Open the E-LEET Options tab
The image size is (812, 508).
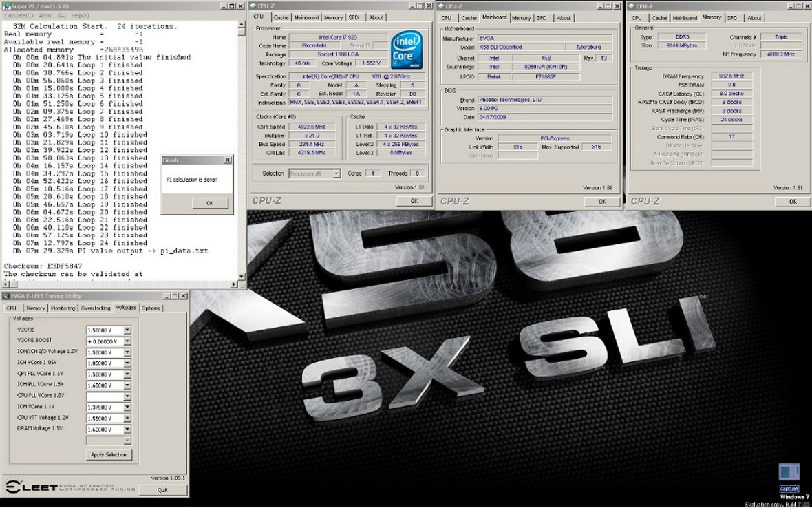click(x=151, y=308)
